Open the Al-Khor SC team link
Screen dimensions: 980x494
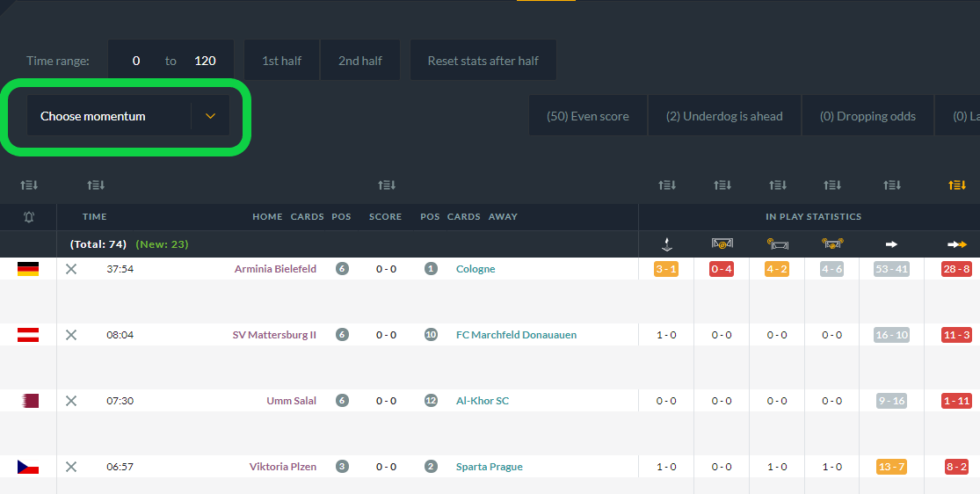483,401
